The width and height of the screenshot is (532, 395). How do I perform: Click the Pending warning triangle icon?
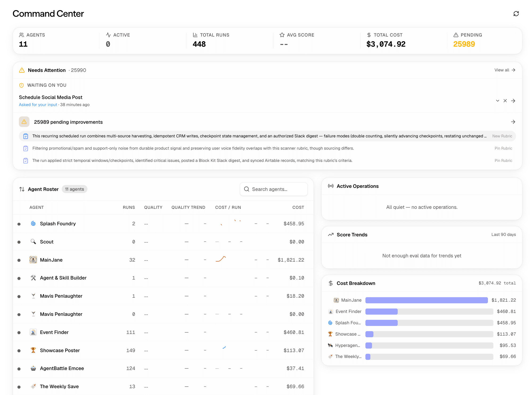[x=456, y=35]
